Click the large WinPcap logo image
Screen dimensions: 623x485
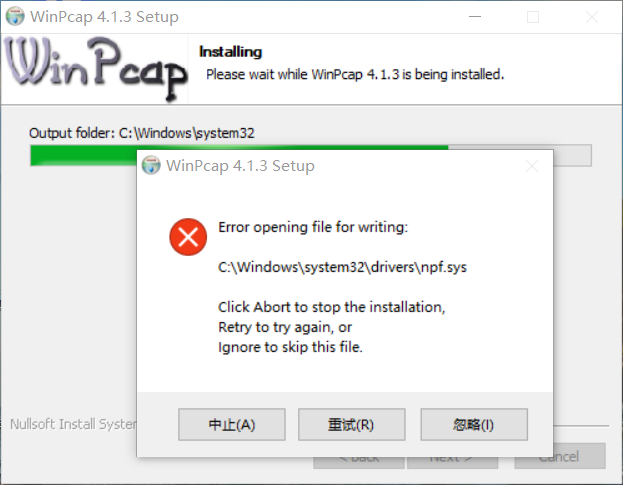pyautogui.click(x=95, y=69)
